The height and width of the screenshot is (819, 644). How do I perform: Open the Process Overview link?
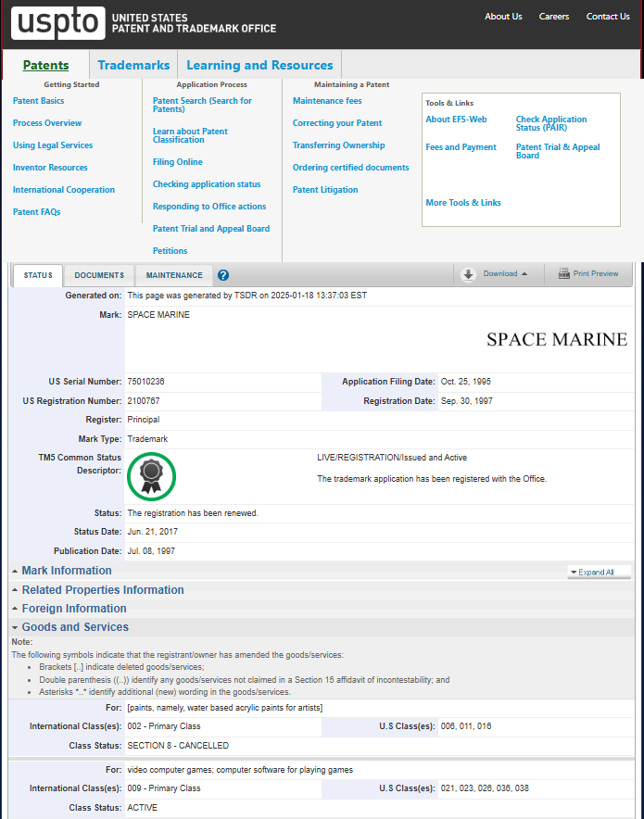click(x=47, y=122)
